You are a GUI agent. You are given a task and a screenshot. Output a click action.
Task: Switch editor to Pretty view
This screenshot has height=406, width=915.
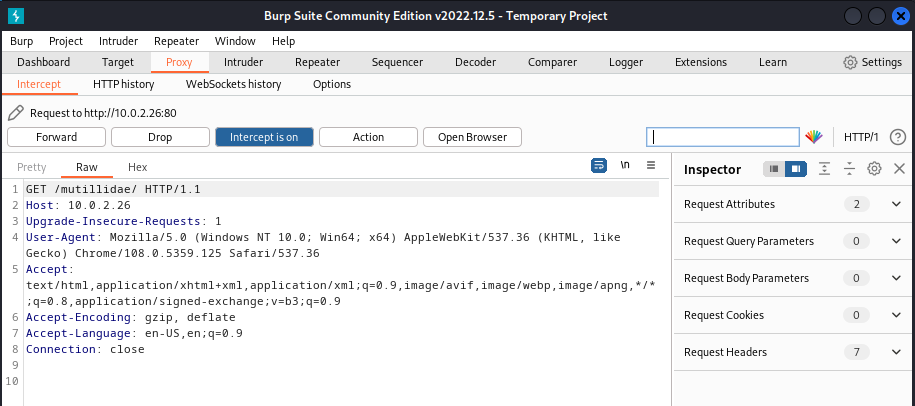32,167
